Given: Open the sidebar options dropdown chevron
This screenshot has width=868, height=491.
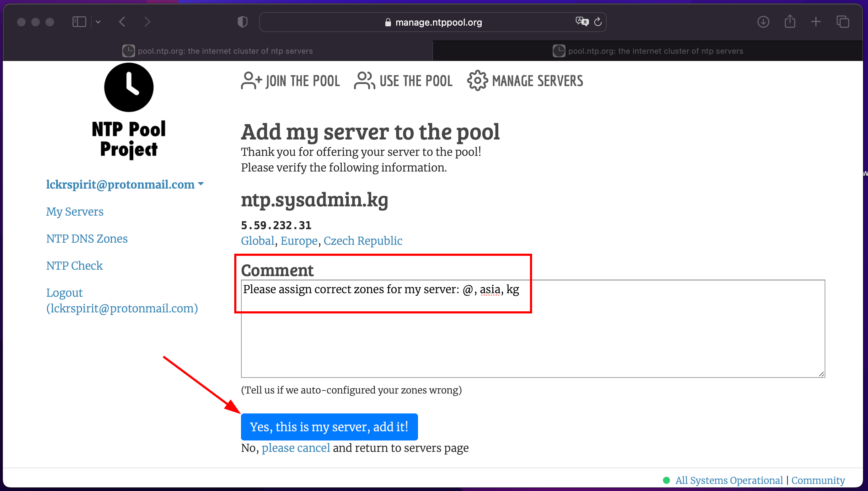Looking at the screenshot, I should 98,22.
